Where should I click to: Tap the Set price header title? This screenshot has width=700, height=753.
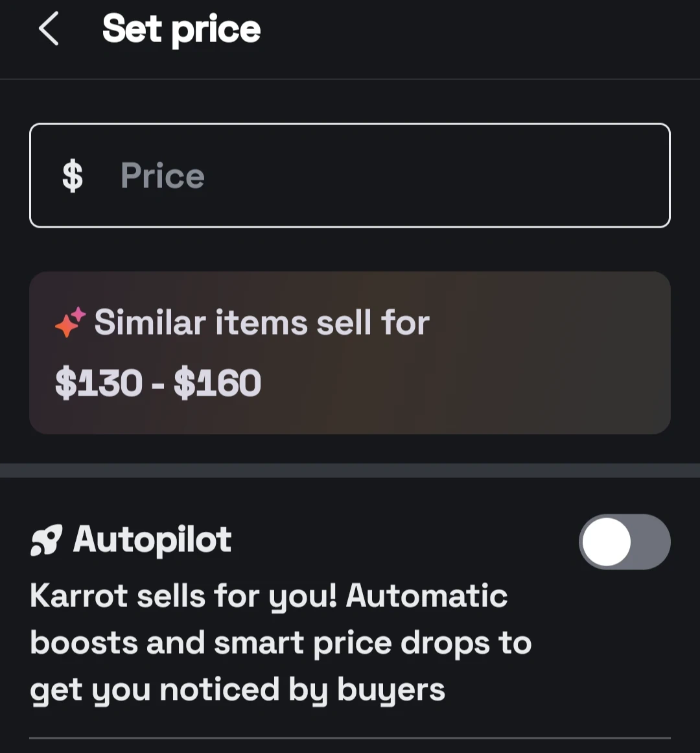tap(181, 30)
